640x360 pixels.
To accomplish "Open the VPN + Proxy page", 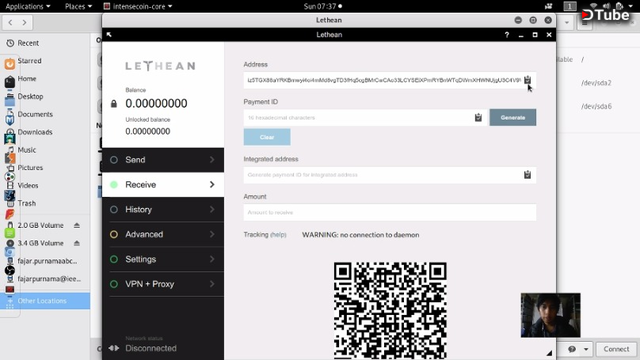I will click(x=163, y=284).
